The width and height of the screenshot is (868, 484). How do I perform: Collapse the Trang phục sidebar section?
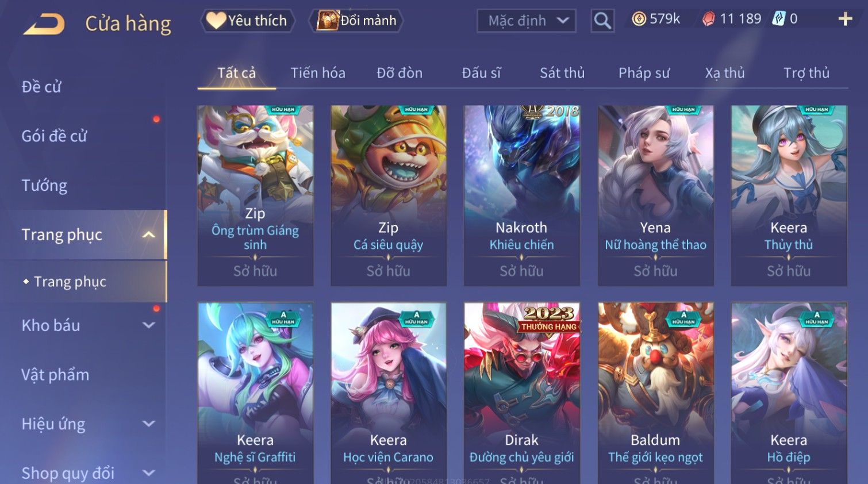coord(149,235)
